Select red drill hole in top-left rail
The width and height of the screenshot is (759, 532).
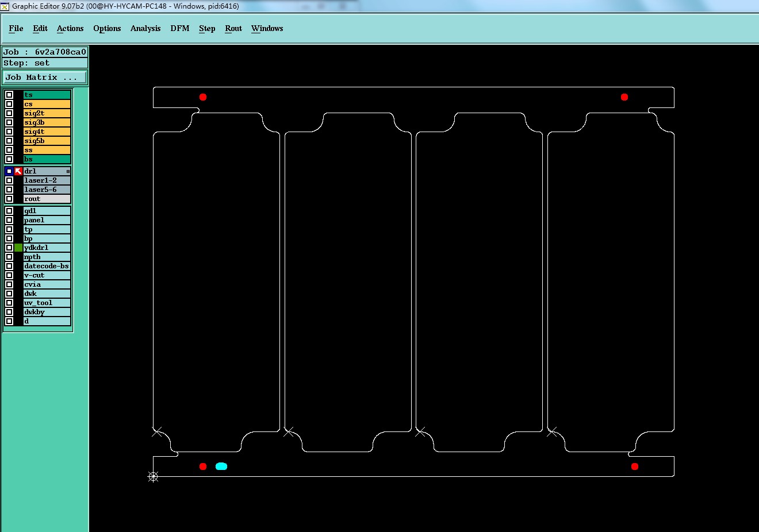(203, 97)
